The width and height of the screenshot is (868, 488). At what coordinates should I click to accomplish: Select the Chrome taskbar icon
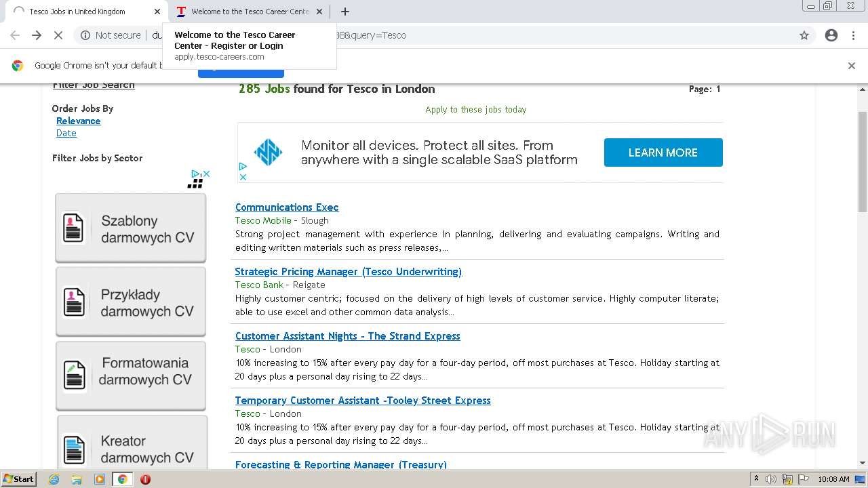122,479
